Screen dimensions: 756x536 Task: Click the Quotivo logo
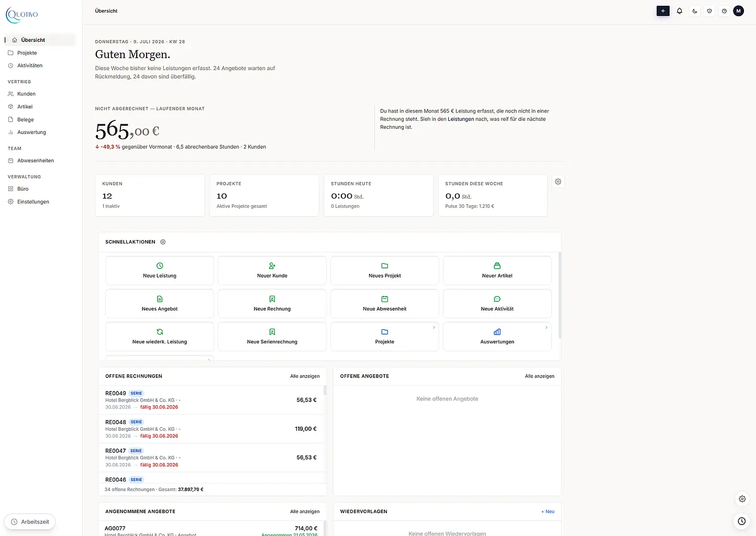22,15
